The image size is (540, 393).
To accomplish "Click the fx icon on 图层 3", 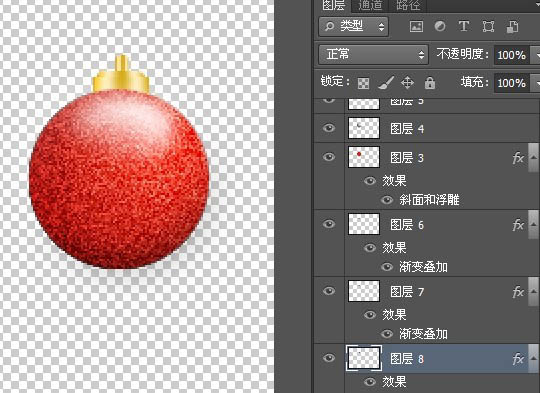I will (x=518, y=158).
